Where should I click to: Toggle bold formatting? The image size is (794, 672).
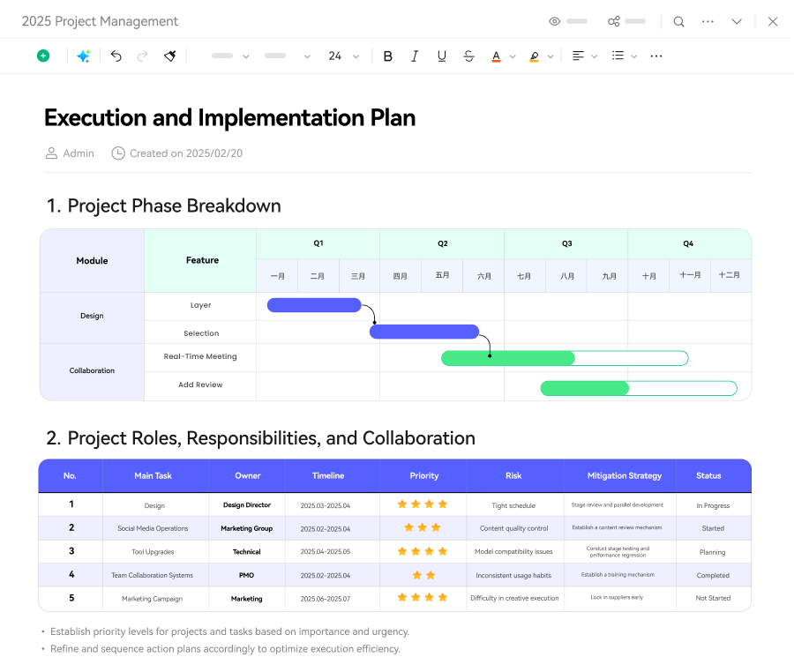[x=388, y=56]
